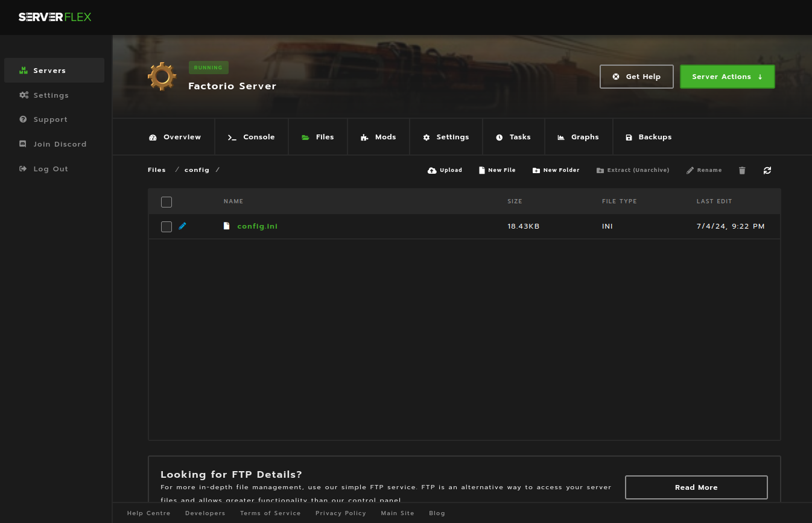Switch to the Overview tab

click(x=175, y=137)
